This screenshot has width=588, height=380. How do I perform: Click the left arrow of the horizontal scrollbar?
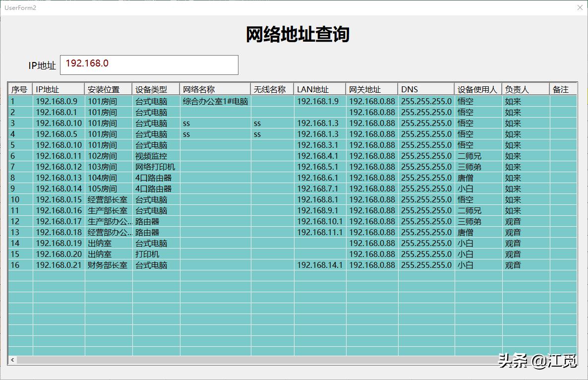pos(11,360)
